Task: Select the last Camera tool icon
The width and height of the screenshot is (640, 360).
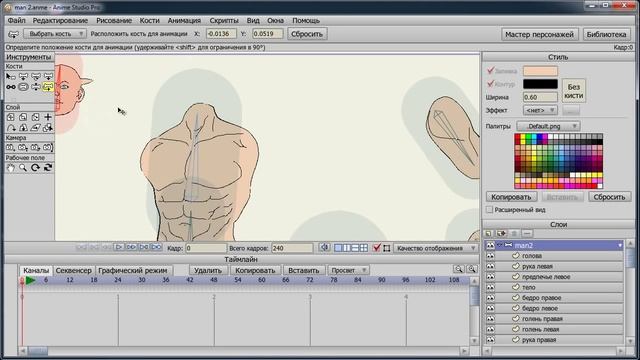Action: coord(48,147)
